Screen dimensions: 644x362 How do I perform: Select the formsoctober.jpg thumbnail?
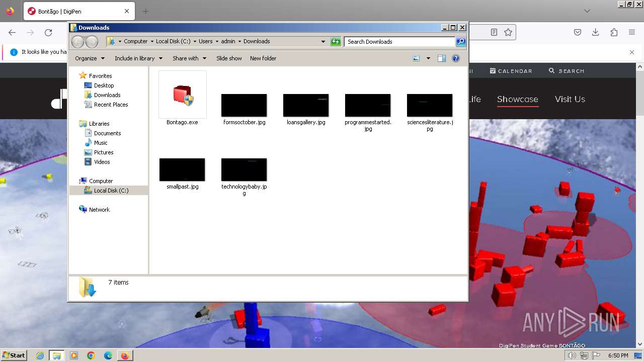(244, 105)
